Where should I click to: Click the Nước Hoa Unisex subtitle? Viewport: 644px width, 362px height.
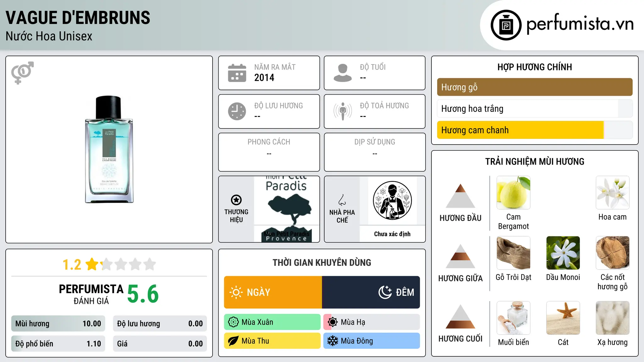(49, 36)
